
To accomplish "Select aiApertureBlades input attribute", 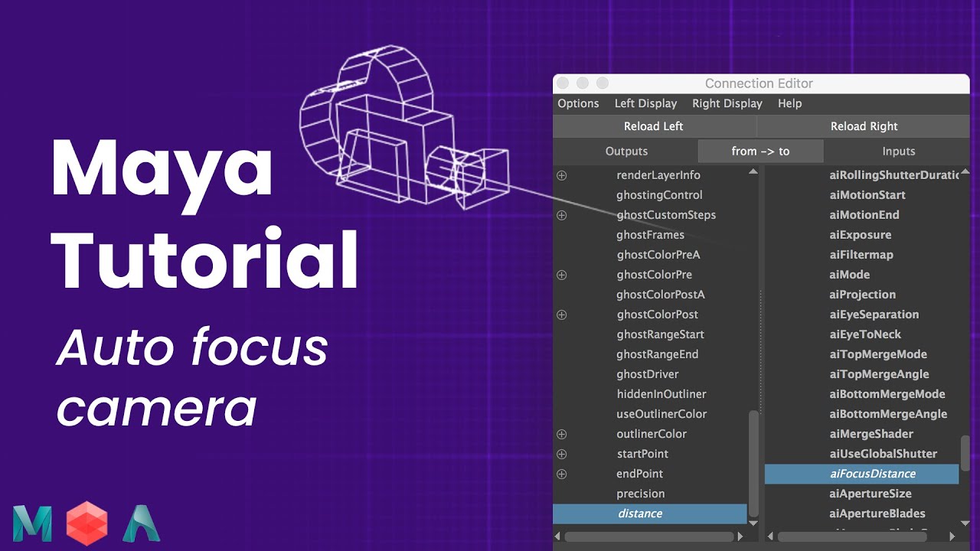I will 877,514.
